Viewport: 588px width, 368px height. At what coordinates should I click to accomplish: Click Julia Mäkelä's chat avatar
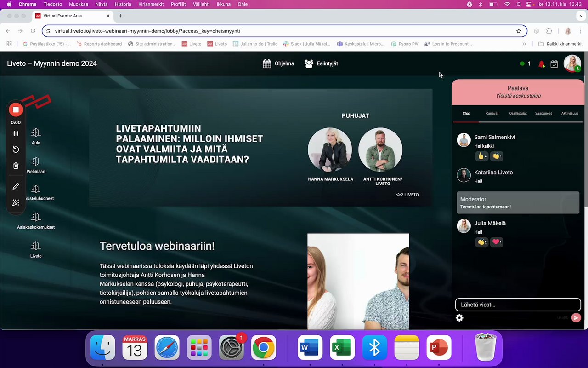point(464,226)
